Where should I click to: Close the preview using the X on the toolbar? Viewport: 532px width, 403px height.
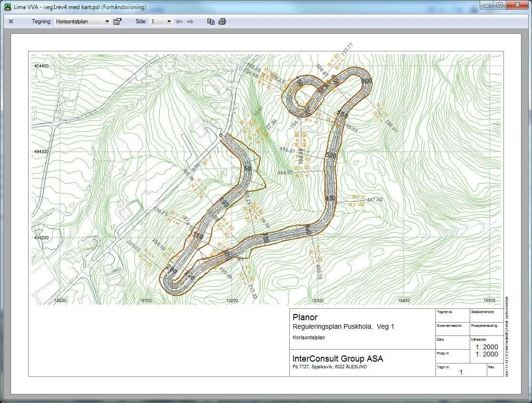click(x=10, y=21)
